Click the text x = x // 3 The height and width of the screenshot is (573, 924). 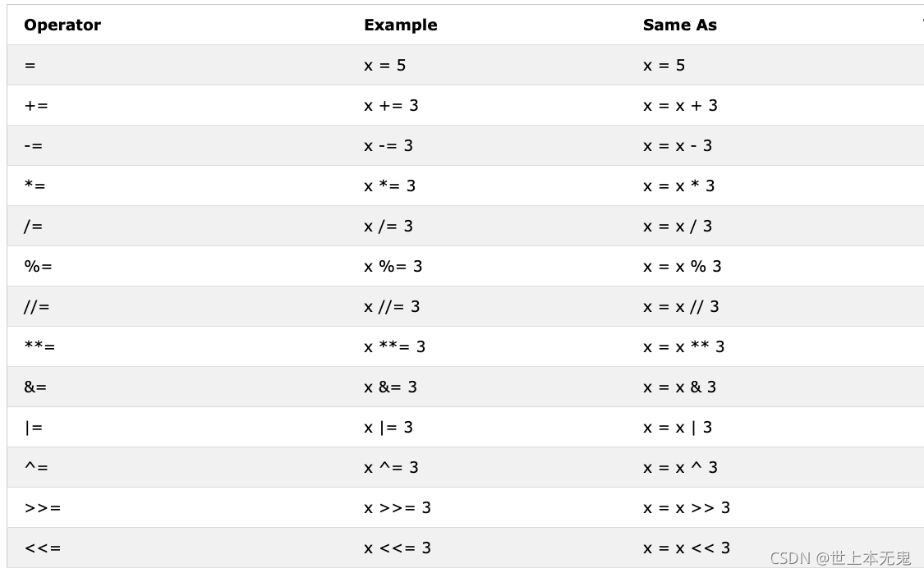tap(681, 307)
